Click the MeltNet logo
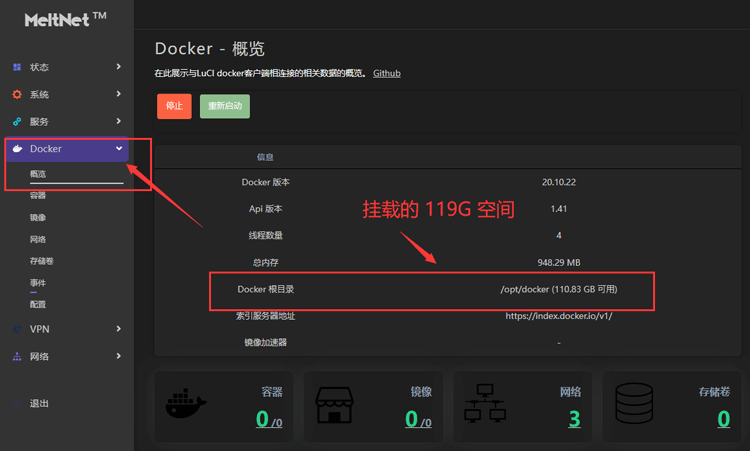The height and width of the screenshot is (451, 750). click(66, 19)
